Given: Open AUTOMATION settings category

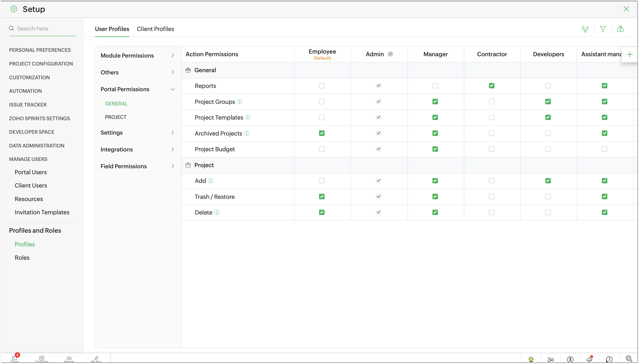Looking at the screenshot, I should [25, 91].
